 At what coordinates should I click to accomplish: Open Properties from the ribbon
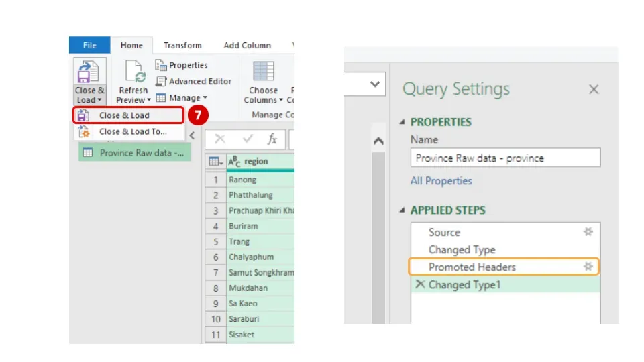pos(181,65)
